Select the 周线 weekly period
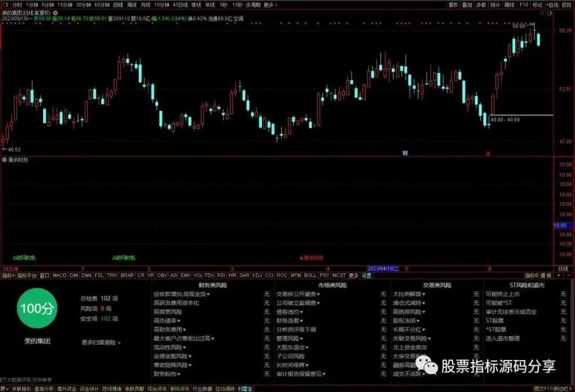The height and width of the screenshot is (392, 575). coord(132,5)
